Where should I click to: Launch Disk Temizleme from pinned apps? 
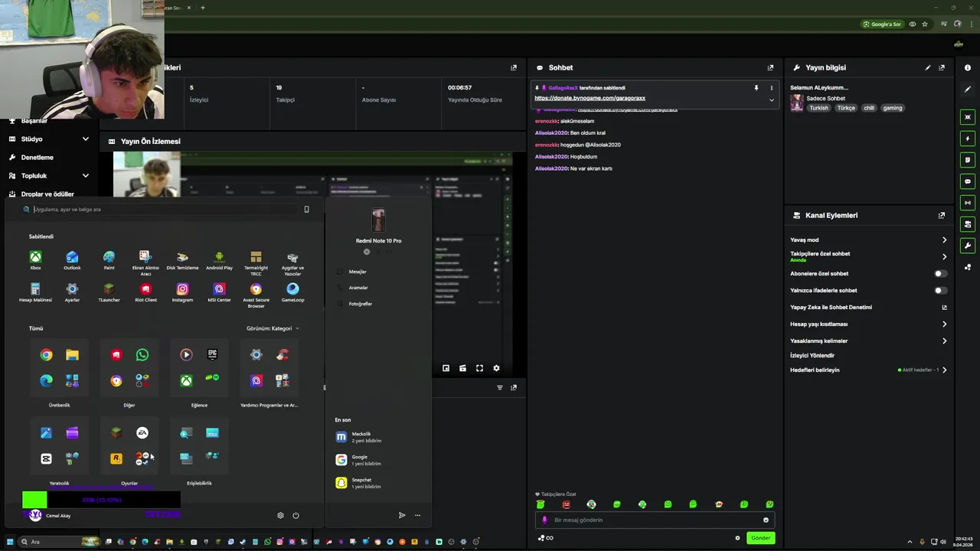pos(182,260)
